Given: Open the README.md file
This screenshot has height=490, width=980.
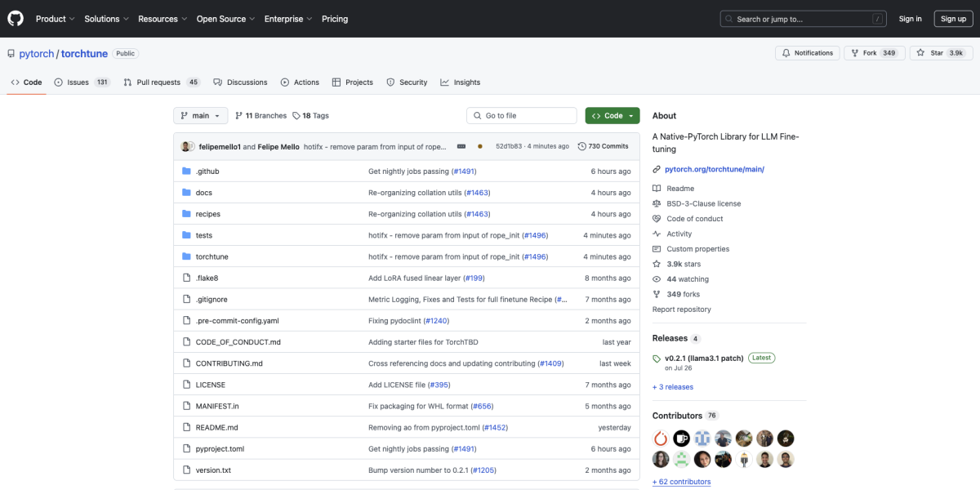Looking at the screenshot, I should click(217, 428).
